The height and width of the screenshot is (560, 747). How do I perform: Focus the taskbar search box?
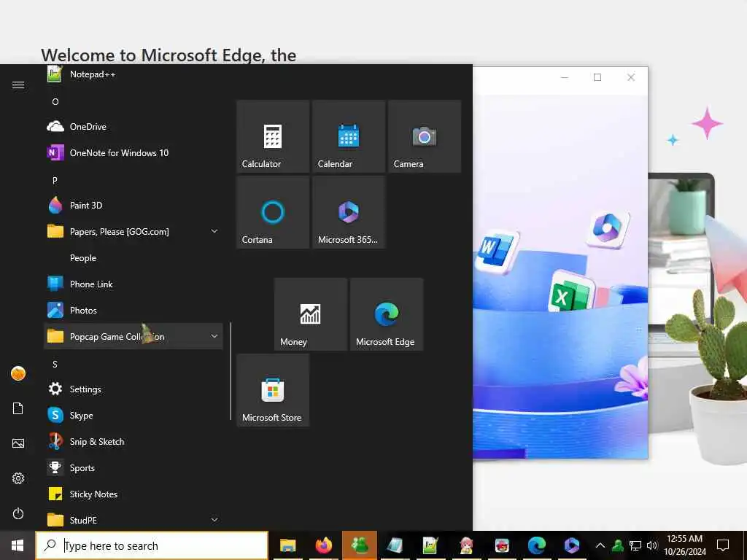coord(152,545)
